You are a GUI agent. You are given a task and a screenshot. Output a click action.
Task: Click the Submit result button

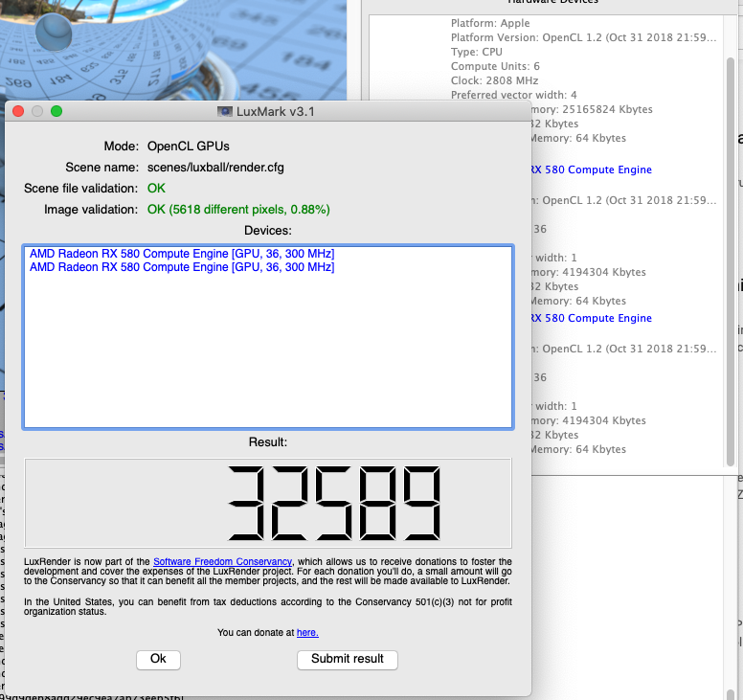point(348,659)
